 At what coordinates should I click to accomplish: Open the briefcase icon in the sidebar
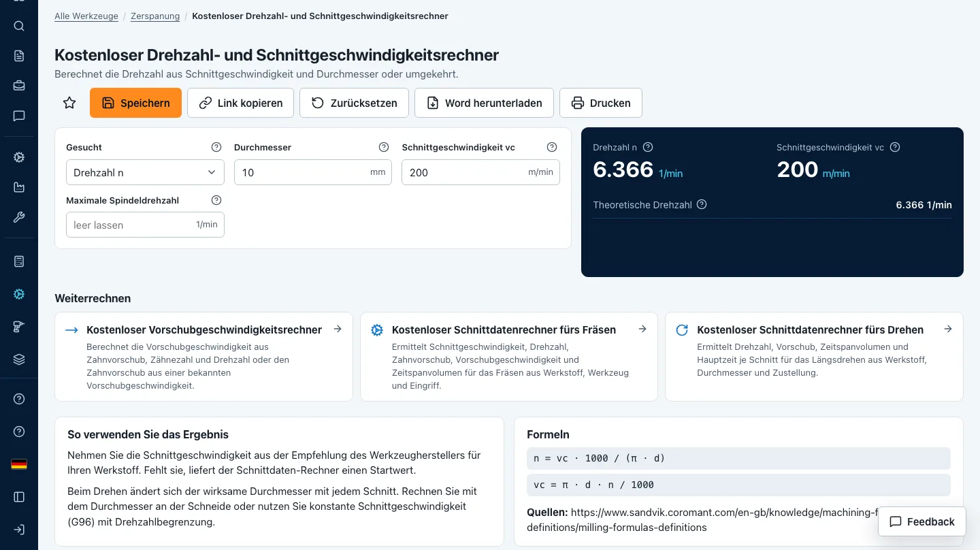coord(19,86)
